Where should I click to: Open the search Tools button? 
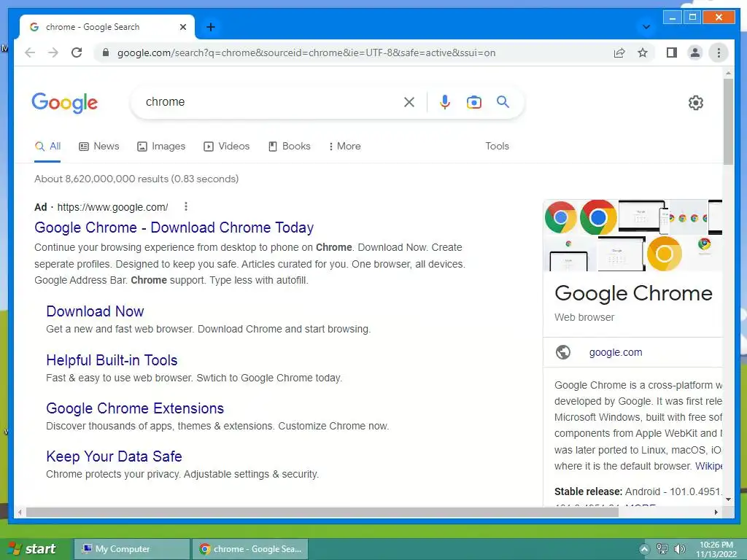[497, 146]
